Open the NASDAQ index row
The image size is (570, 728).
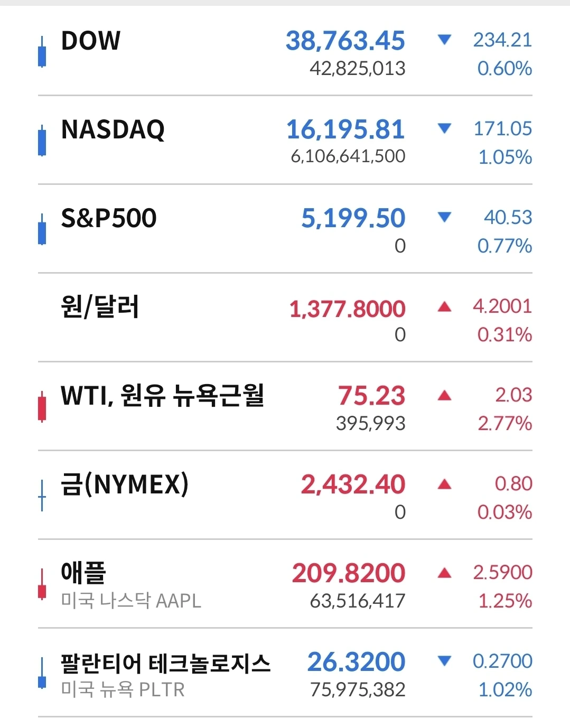[x=113, y=129]
